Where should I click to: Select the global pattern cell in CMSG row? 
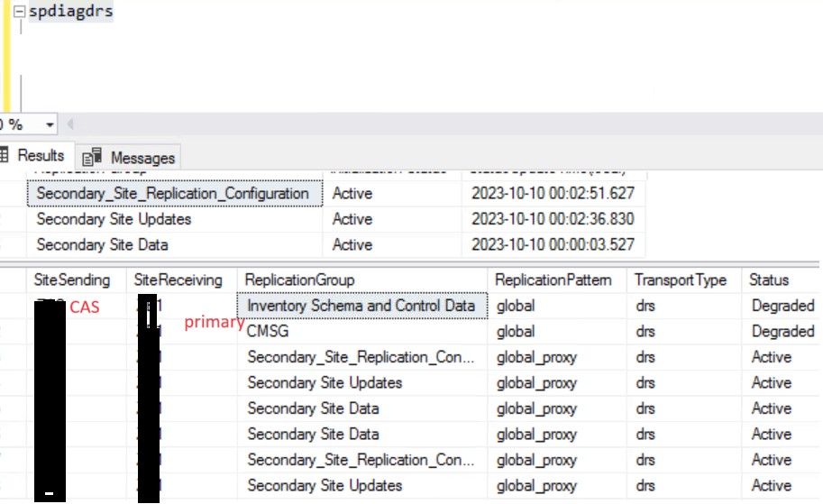pos(557,331)
